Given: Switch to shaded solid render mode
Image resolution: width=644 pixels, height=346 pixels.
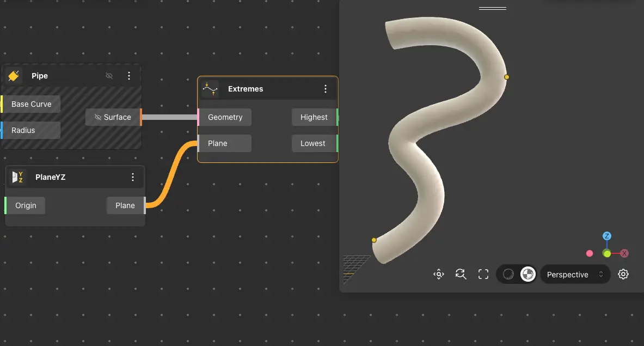Looking at the screenshot, I should [508, 274].
